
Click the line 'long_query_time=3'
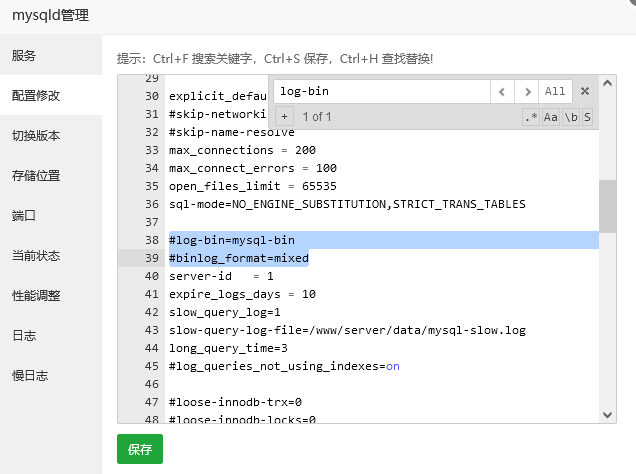(x=228, y=348)
